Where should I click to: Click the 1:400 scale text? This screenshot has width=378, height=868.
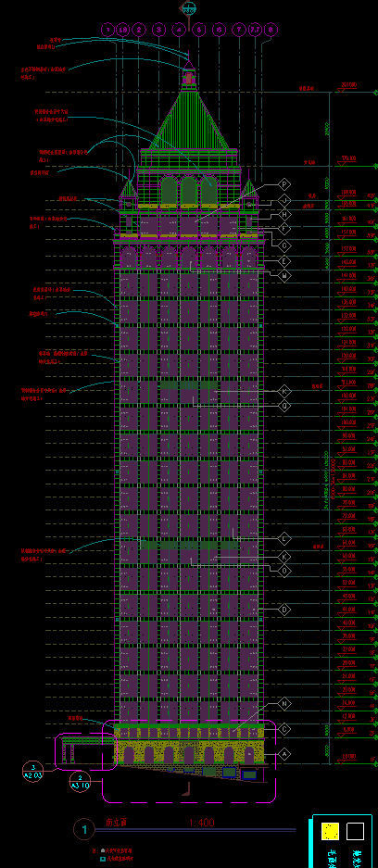(201, 824)
